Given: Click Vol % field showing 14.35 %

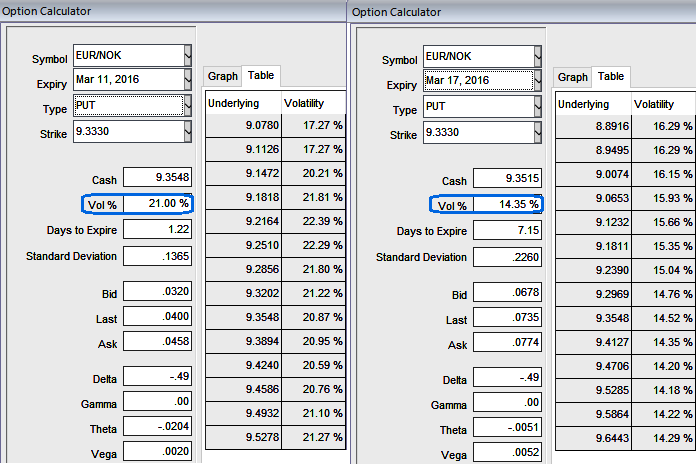Looking at the screenshot, I should point(508,205).
